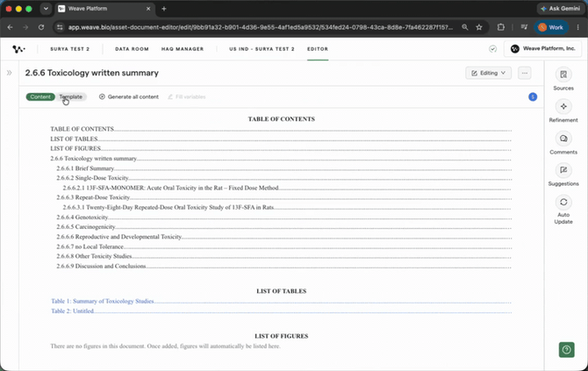Open the DATA ROOM nav item
Screen dimensions: 588x371
coord(132,49)
